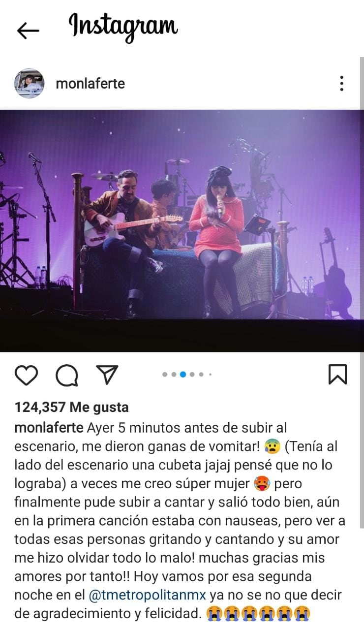Open monlaferte username in post header

[x=91, y=84]
